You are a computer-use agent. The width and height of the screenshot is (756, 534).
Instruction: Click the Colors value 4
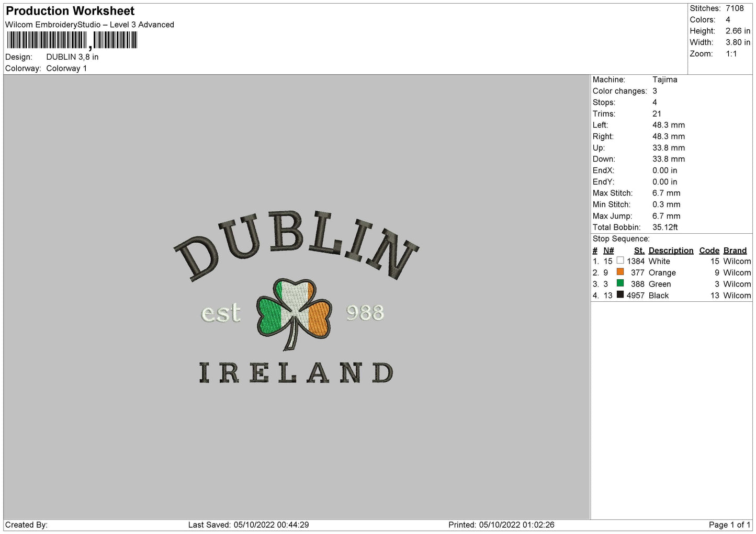point(728,20)
